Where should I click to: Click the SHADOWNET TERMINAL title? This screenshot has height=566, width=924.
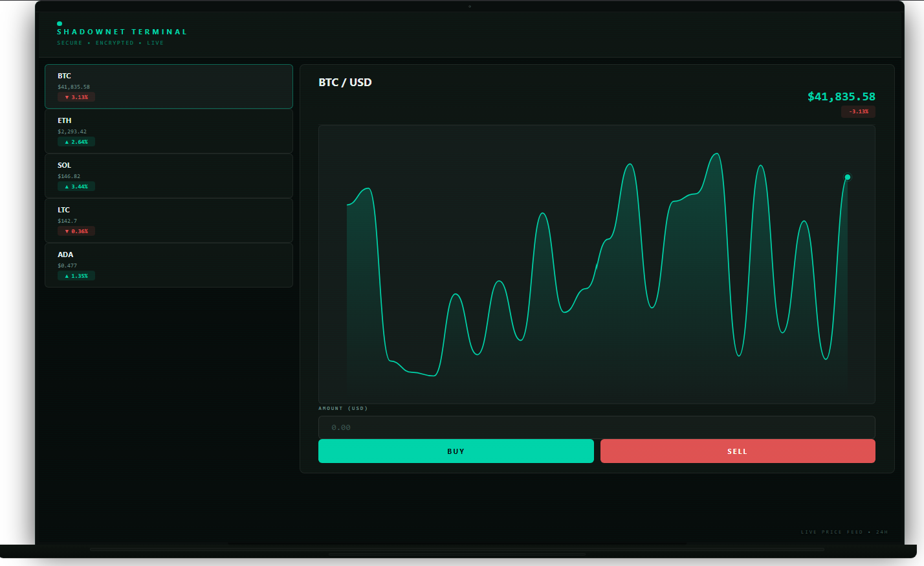click(122, 32)
